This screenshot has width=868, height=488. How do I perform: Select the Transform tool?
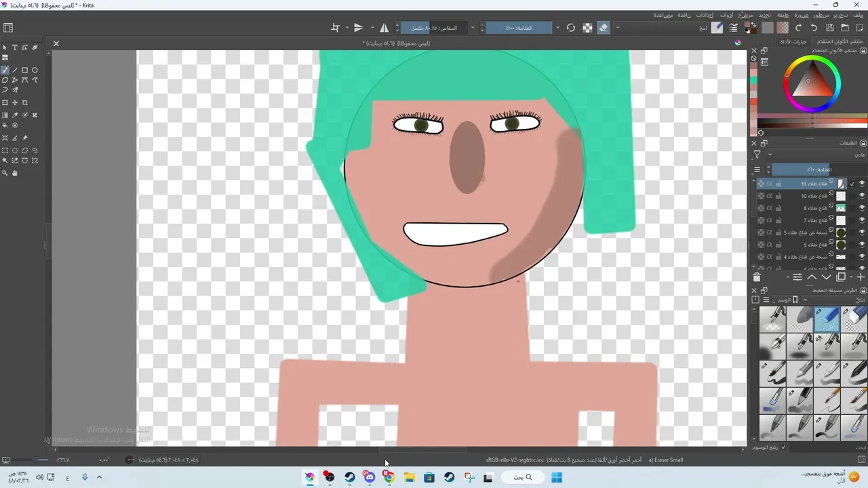pyautogui.click(x=5, y=102)
